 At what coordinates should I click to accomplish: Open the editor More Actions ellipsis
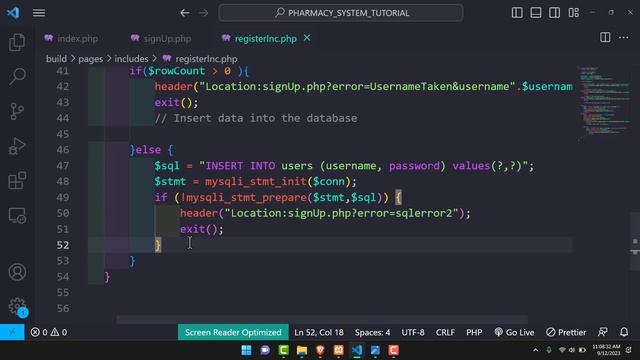(x=623, y=38)
